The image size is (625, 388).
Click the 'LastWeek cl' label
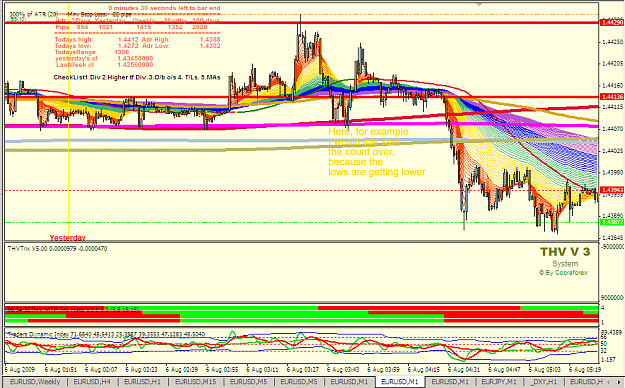coord(75,65)
